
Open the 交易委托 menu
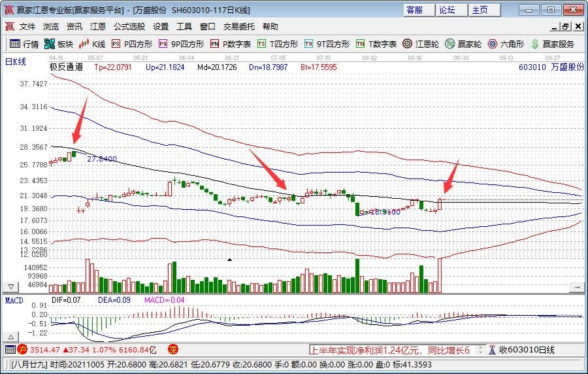pyautogui.click(x=239, y=27)
